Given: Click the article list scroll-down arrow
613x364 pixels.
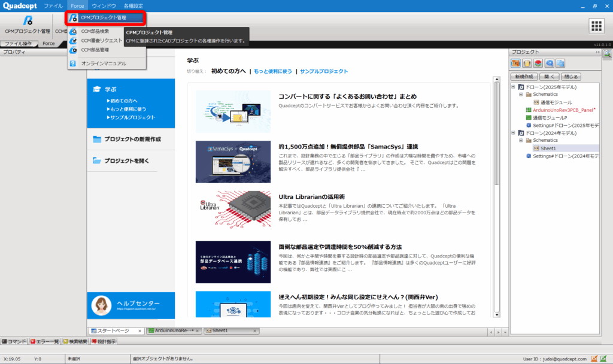Looking at the screenshot, I should (497, 314).
